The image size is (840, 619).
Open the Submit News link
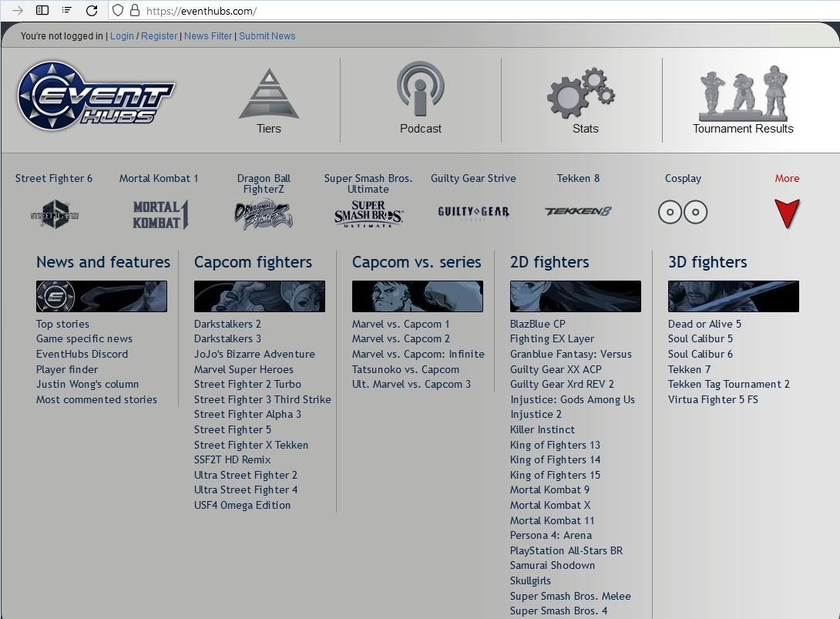(x=267, y=36)
